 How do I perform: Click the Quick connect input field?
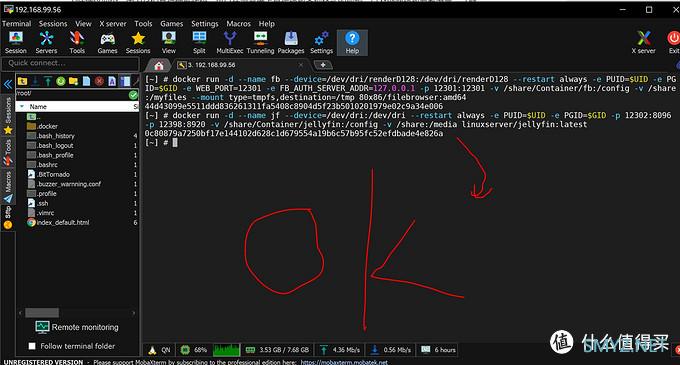click(x=70, y=63)
